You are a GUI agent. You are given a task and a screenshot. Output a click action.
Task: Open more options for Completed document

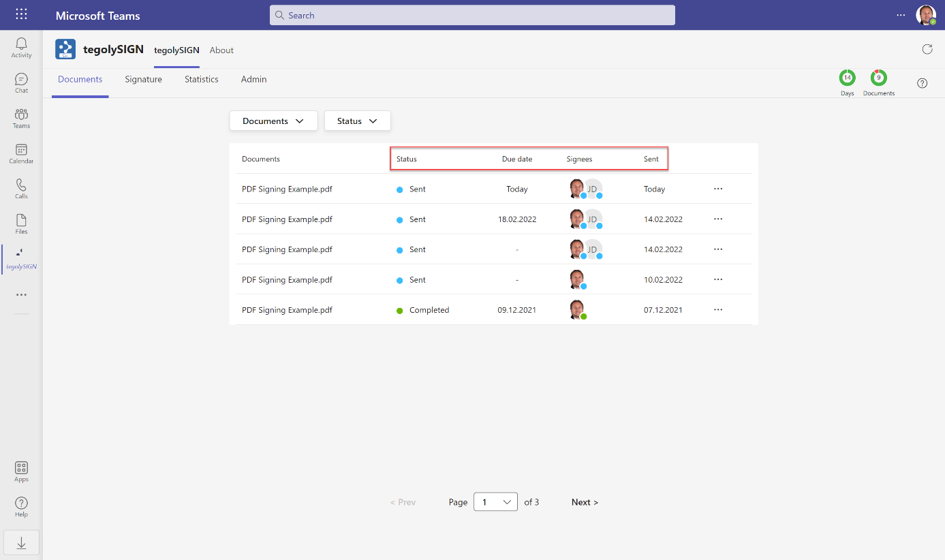718,309
